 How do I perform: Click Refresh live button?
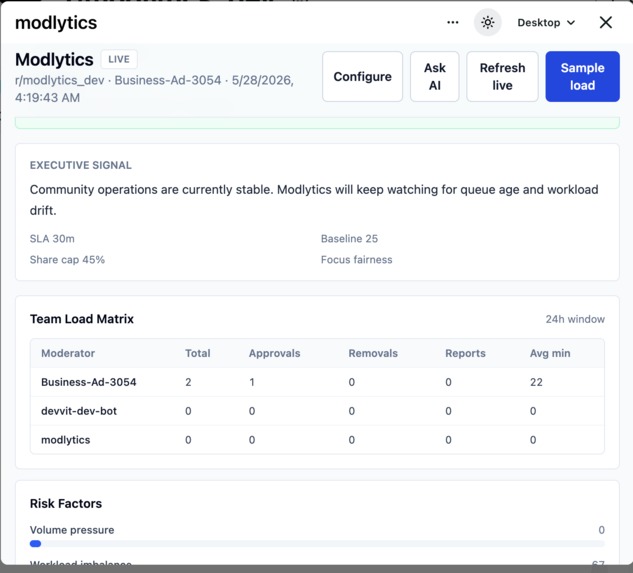click(x=502, y=76)
